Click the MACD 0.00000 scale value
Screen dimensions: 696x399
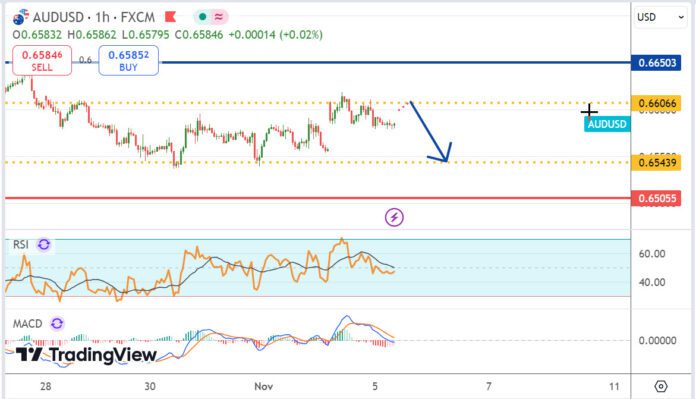point(657,340)
